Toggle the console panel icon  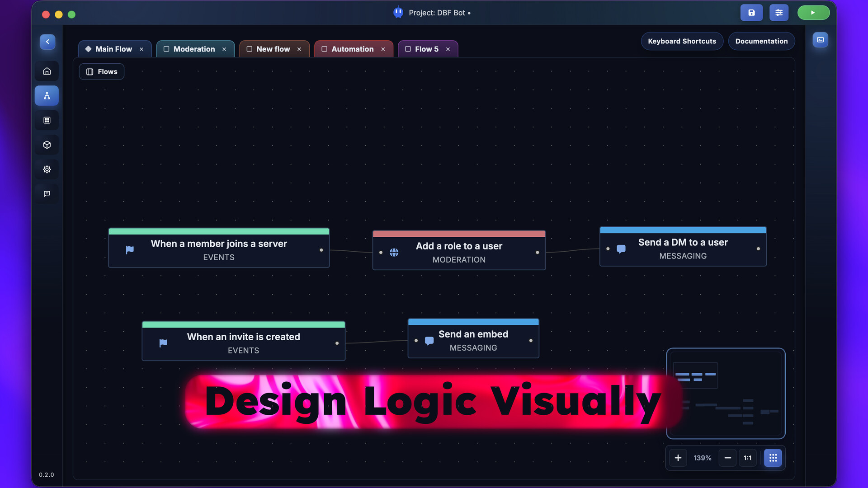click(x=821, y=40)
